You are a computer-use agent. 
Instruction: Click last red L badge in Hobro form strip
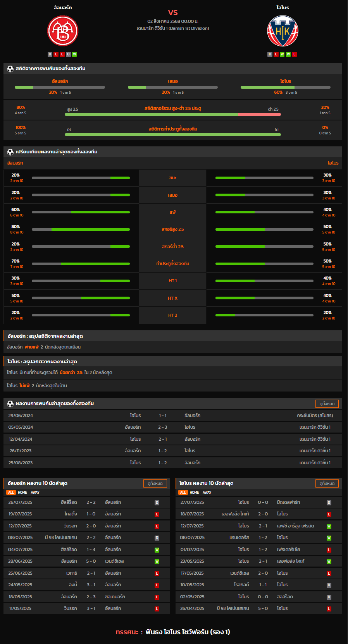click(295, 54)
